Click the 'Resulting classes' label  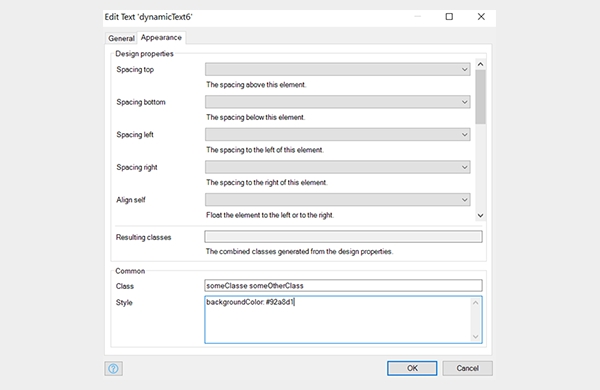click(143, 237)
